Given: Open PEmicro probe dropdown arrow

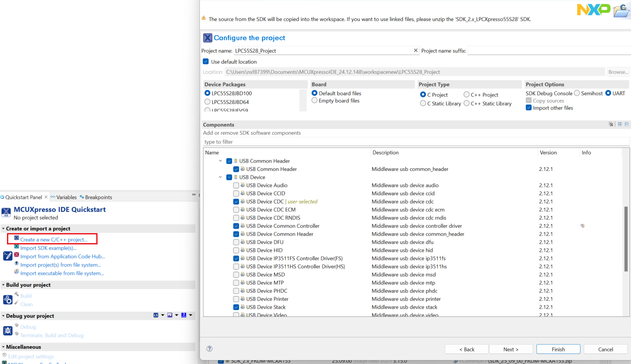Looking at the screenshot, I should click(176, 315).
